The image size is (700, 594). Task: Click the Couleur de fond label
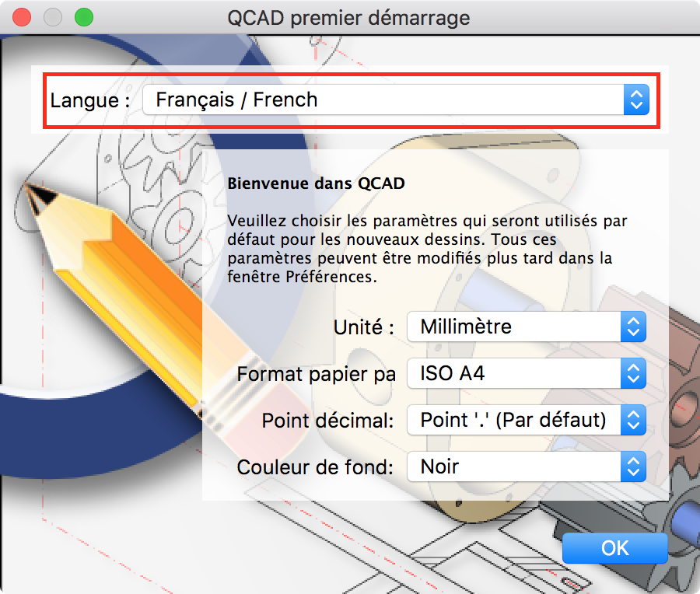[x=316, y=467]
